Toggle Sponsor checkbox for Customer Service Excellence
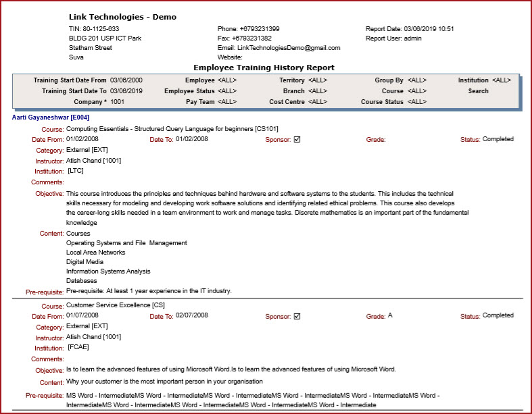 (297, 316)
